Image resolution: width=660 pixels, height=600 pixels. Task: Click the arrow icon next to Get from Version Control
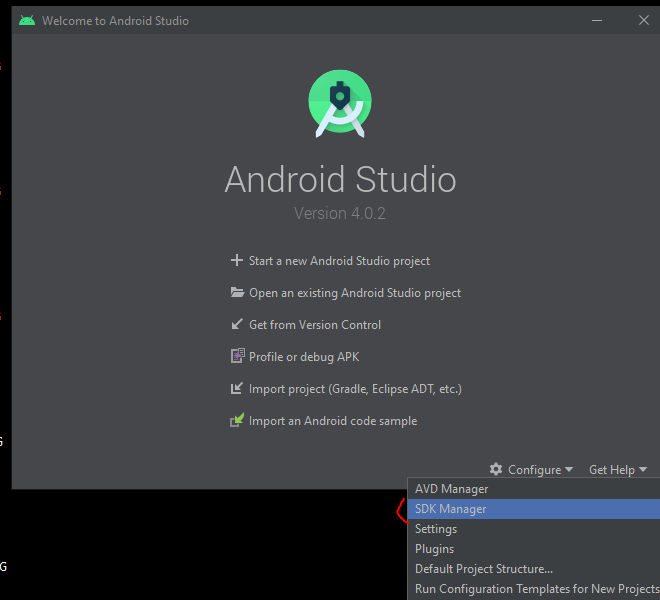coord(237,324)
